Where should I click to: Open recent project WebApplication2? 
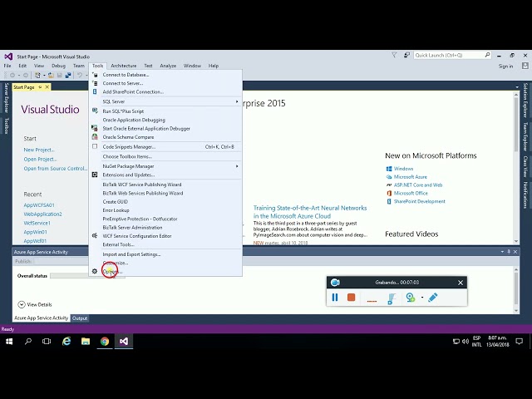(42, 214)
